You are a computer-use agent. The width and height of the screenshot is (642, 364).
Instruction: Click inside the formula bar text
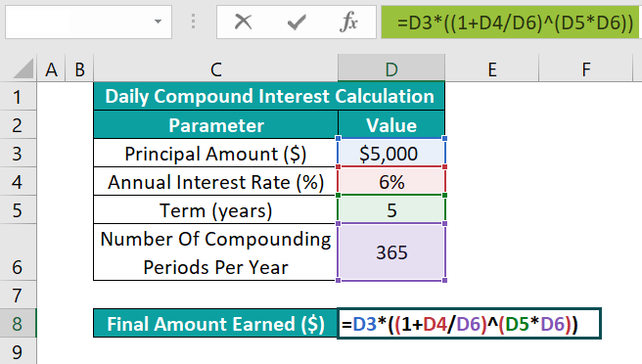(512, 23)
